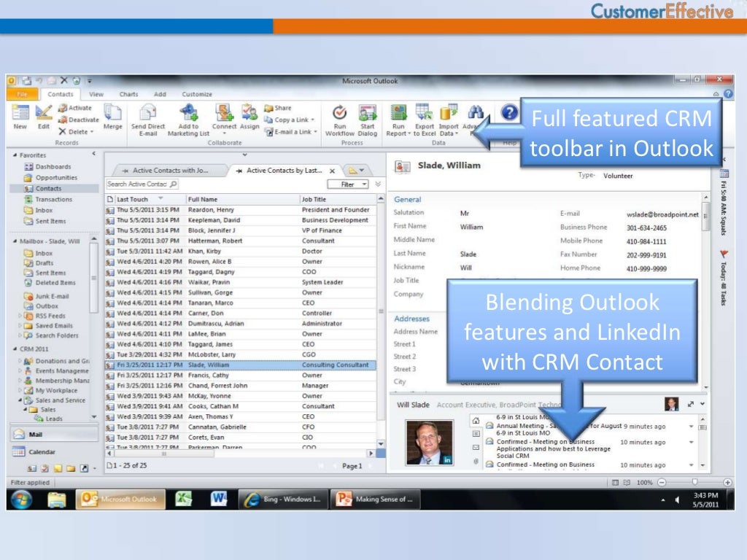Switch to the View ribbon tab
747x560 pixels.
(x=96, y=94)
